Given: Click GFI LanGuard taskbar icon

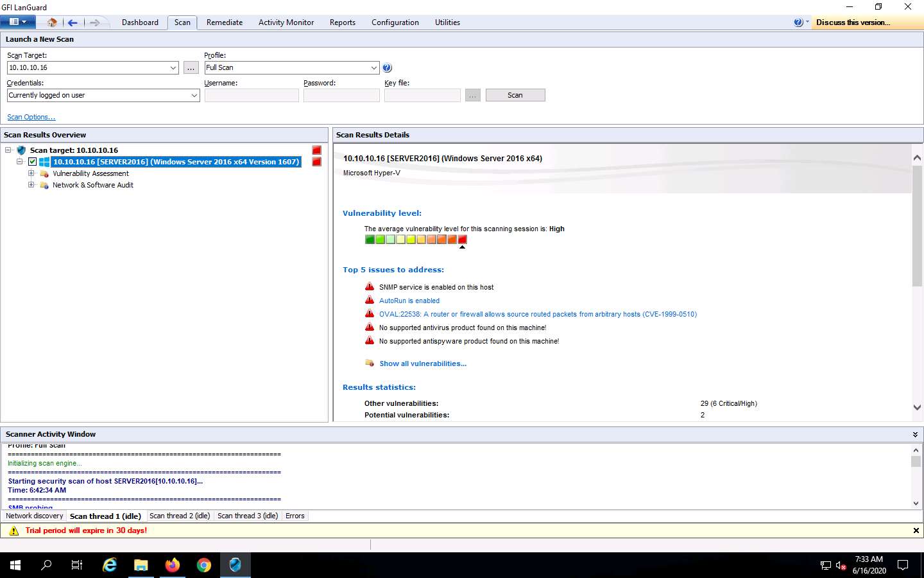Looking at the screenshot, I should pyautogui.click(x=235, y=565).
